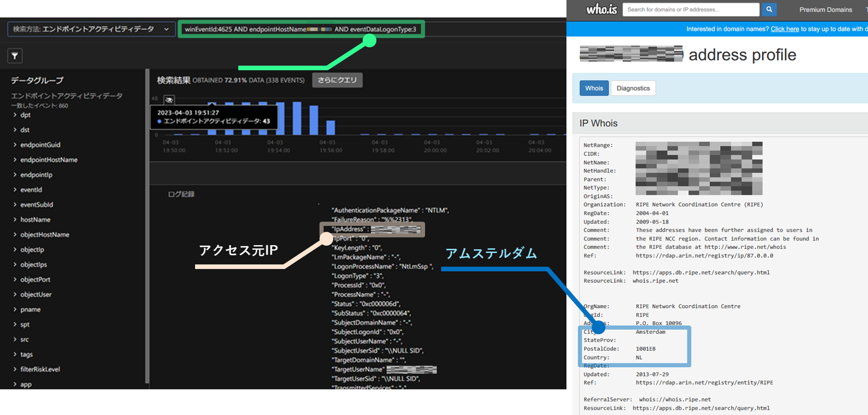Follow the 'Click here' link
The width and height of the screenshot is (868, 415).
tap(784, 29)
